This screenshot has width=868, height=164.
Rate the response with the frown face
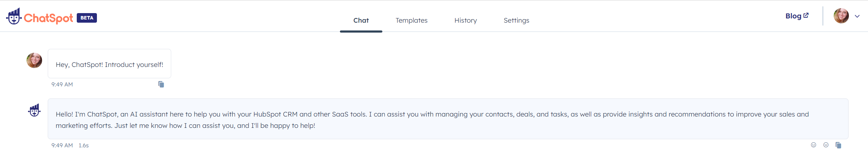click(826, 145)
